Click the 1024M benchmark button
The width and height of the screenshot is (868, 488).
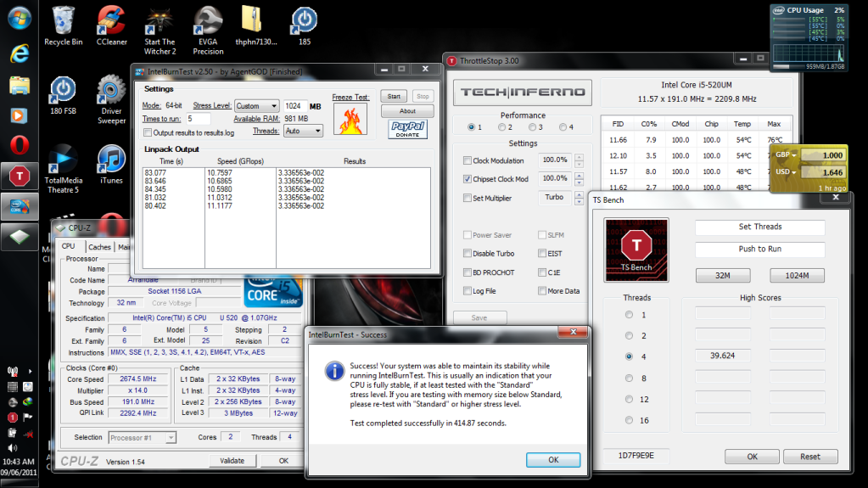coord(797,275)
